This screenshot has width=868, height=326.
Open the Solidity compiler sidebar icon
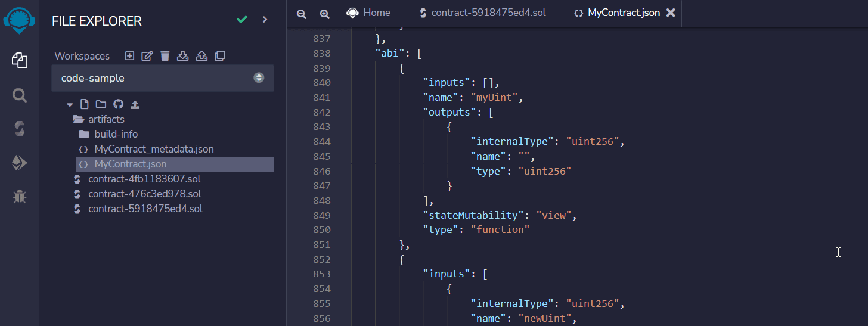coord(20,129)
